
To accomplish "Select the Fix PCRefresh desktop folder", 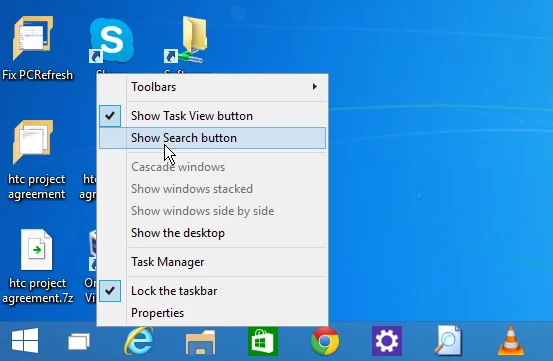I will point(33,38).
